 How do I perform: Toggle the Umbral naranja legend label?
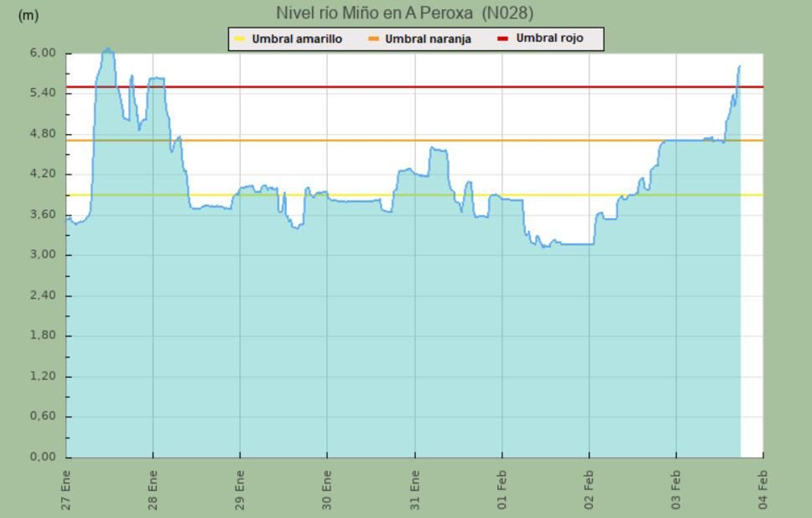tap(428, 39)
